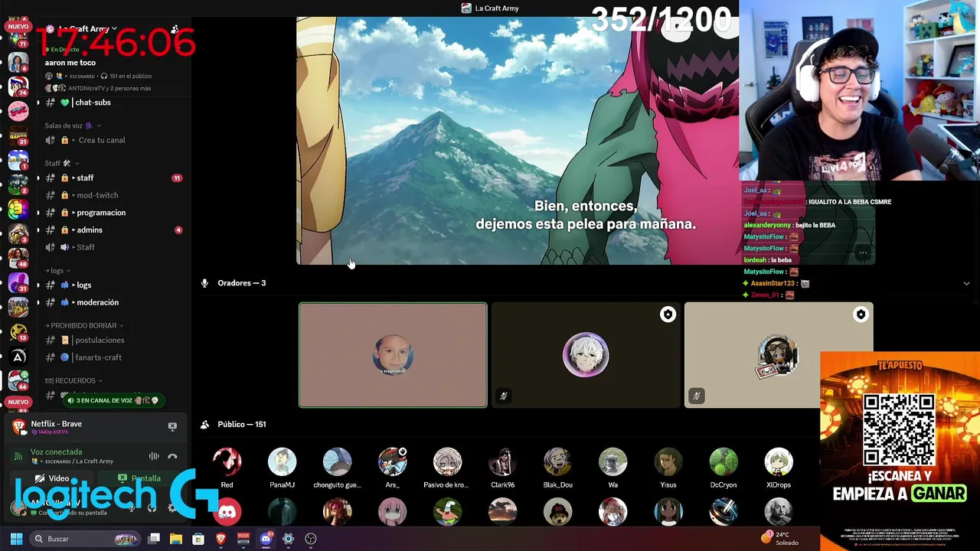980x551 pixels.
Task: Click the top NUEVO unread indicator
Action: click(x=18, y=27)
